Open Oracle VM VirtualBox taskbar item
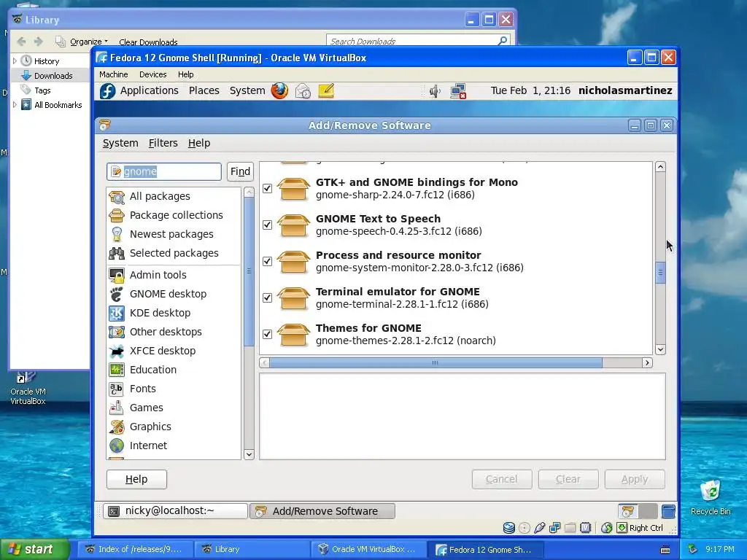Image resolution: width=747 pixels, height=560 pixels. click(368, 549)
